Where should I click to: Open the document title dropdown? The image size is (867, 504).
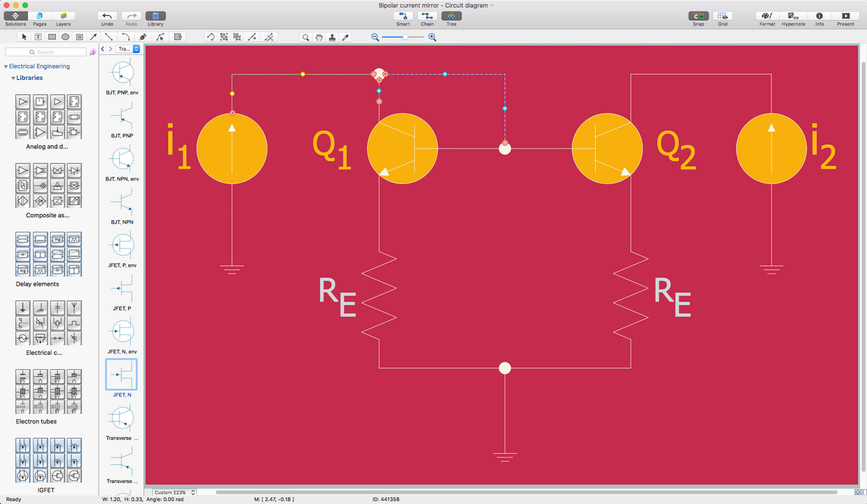tap(490, 5)
